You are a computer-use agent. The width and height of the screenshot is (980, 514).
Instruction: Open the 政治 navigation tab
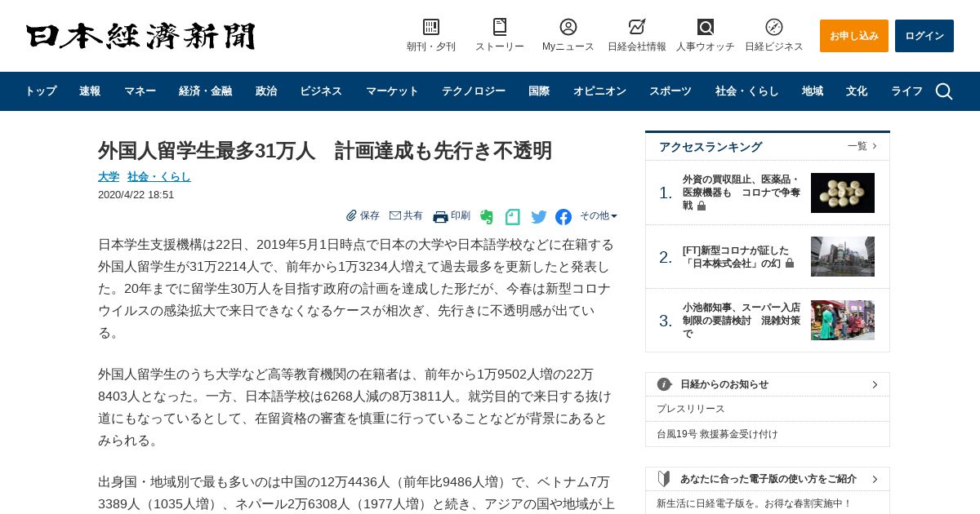[x=266, y=91]
